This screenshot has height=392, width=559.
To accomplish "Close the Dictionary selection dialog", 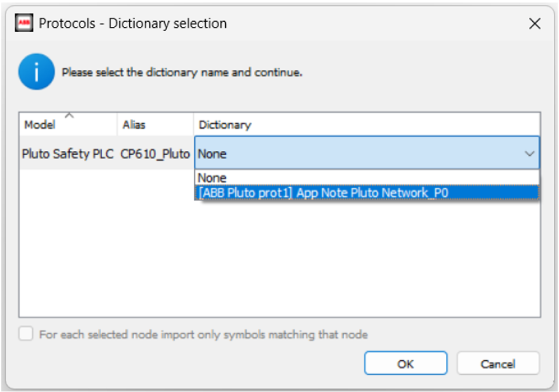I will 534,24.
